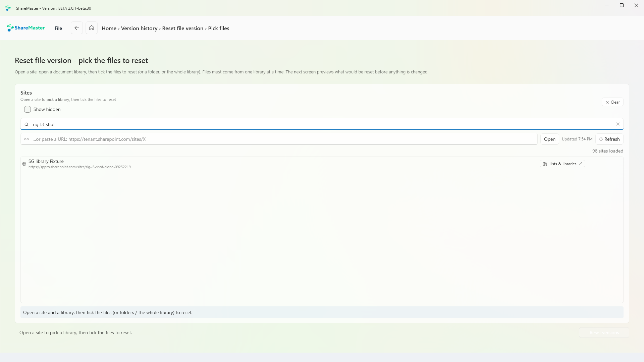Close the ShareMaster window
This screenshot has width=644, height=362.
(x=636, y=5)
